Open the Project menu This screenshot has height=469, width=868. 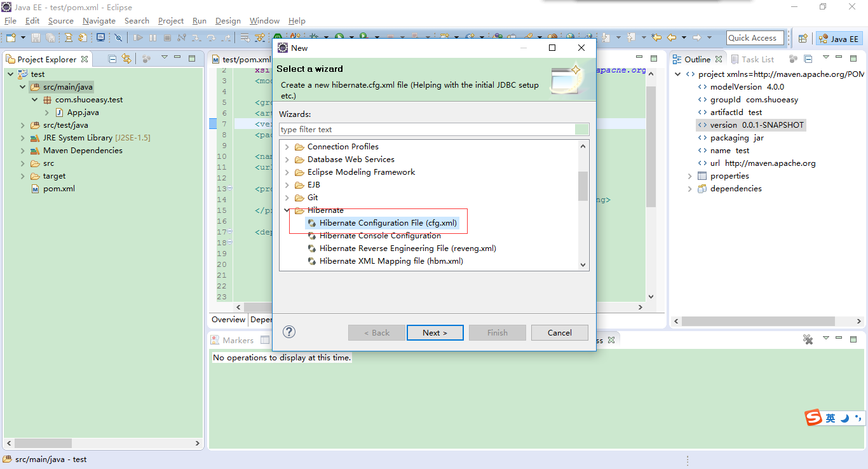pos(171,21)
